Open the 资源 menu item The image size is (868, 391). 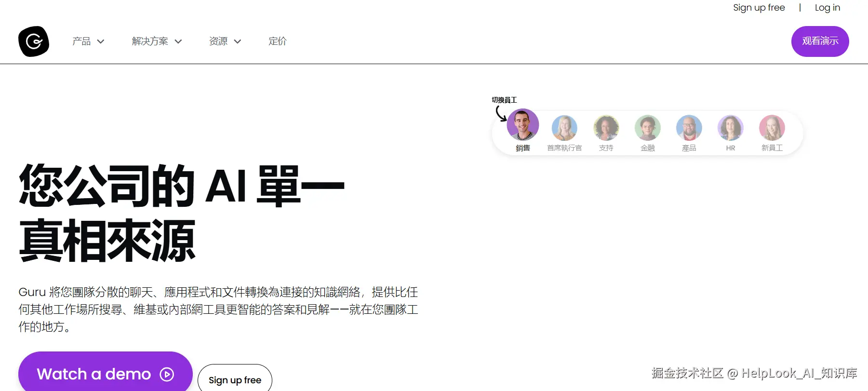click(x=218, y=41)
